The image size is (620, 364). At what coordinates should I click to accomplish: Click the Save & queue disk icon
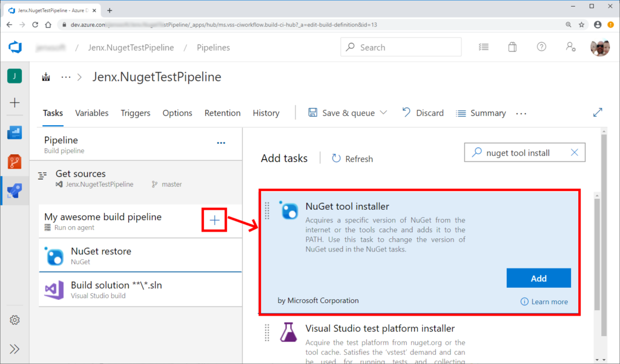pyautogui.click(x=313, y=113)
